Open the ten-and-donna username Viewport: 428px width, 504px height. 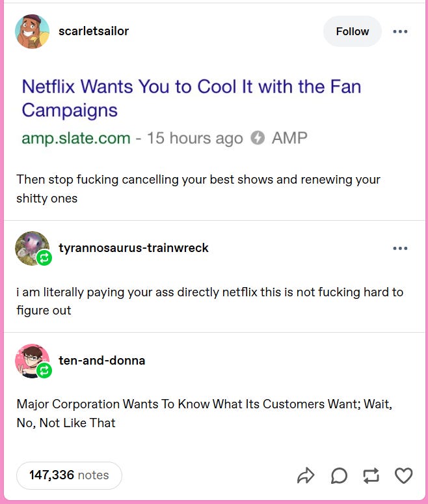(x=101, y=360)
